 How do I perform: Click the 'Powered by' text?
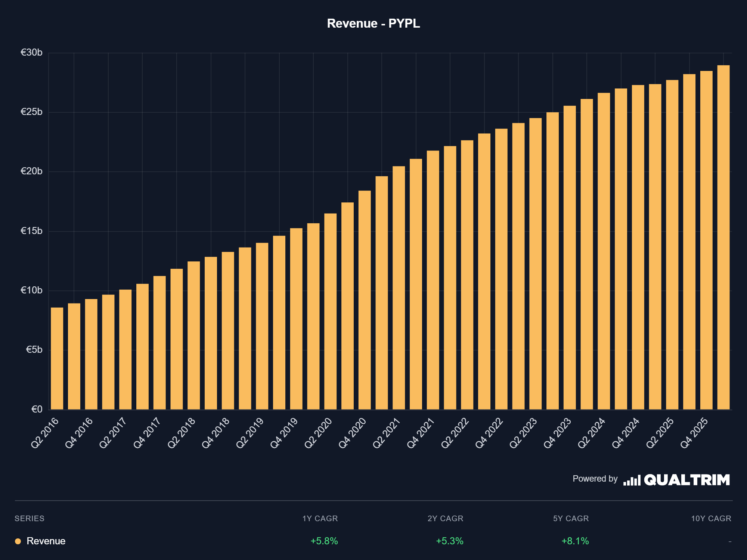(595, 479)
